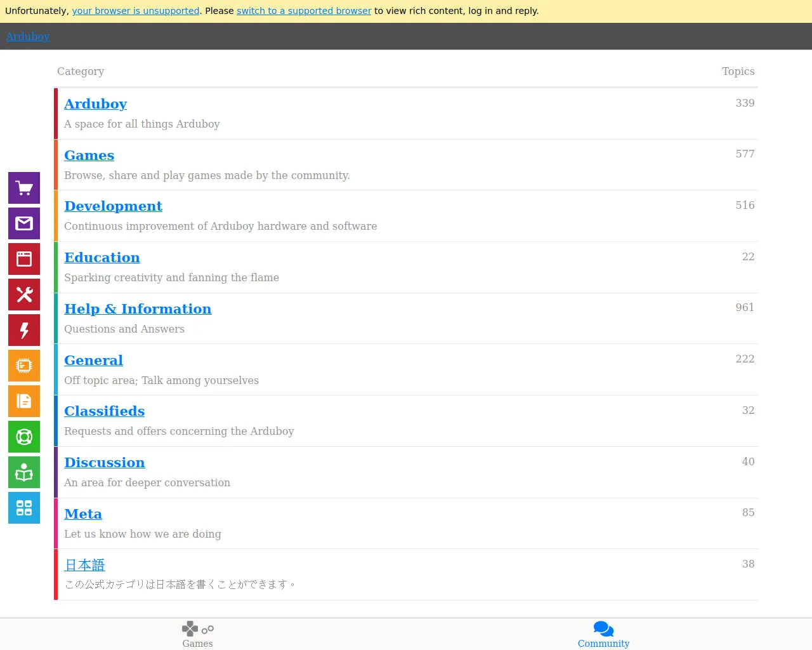
Task: Open Arduboy link in the top navigation bar
Action: [27, 36]
